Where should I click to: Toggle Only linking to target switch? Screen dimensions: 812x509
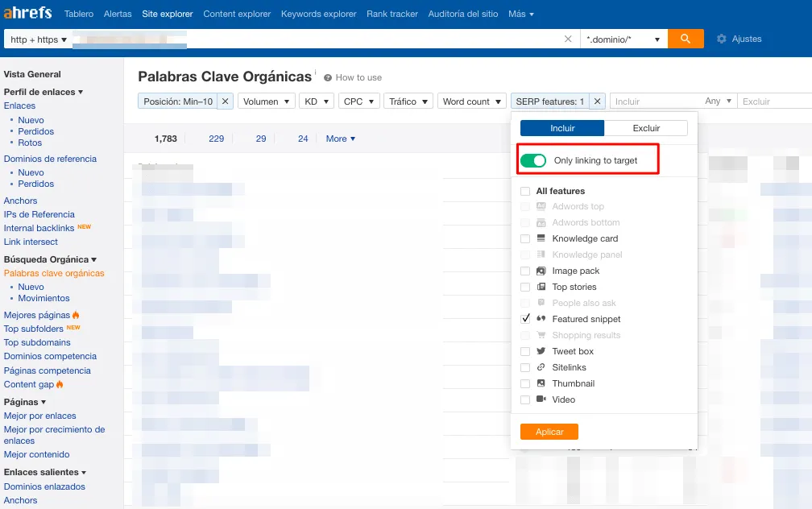click(533, 160)
